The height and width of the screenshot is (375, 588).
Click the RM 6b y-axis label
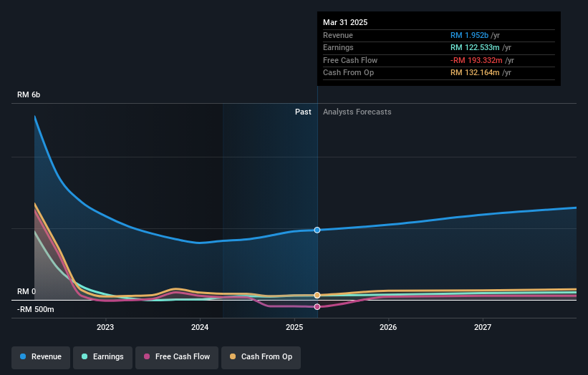pos(29,94)
